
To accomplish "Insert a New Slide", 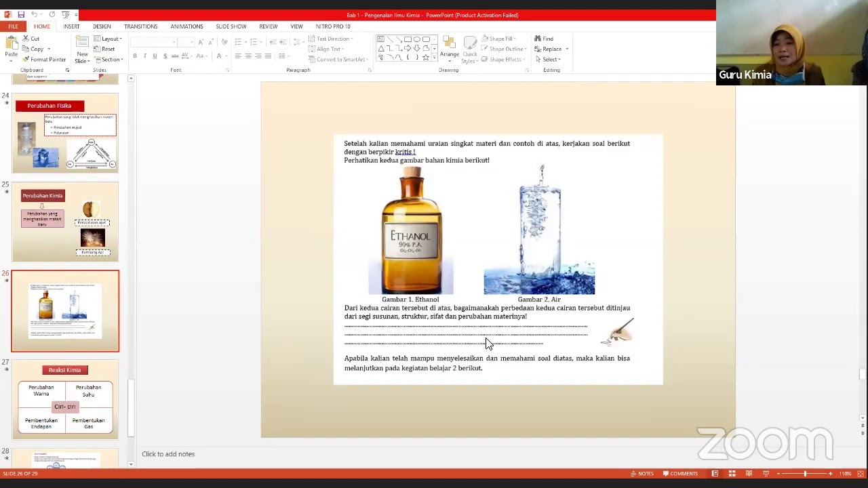I will coord(82,49).
